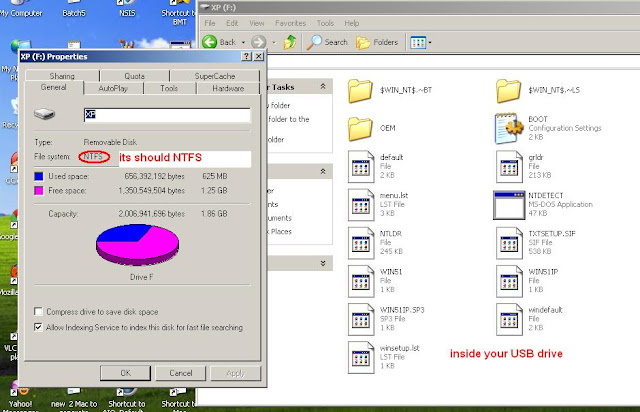Select the WIN51IP file icon

[x=509, y=281]
